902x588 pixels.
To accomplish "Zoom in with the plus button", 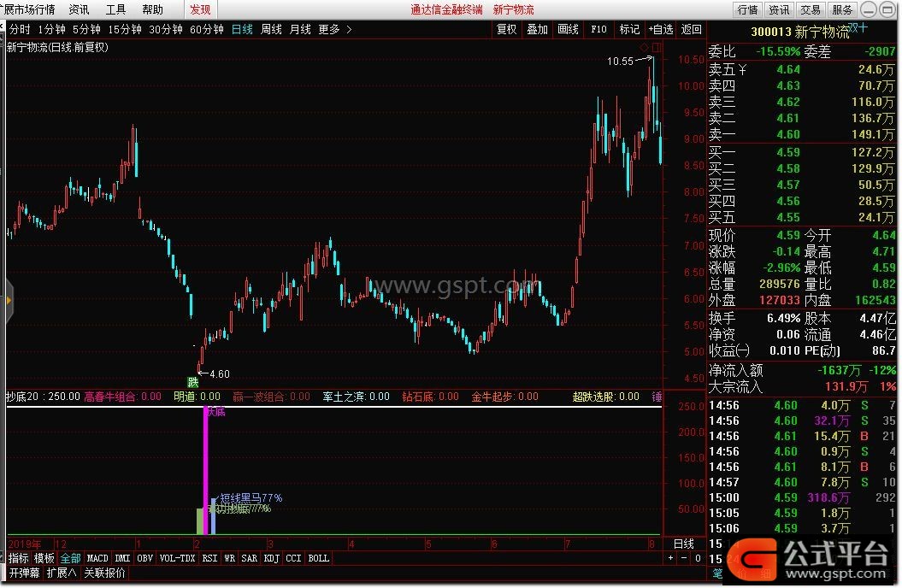I will coord(671,558).
